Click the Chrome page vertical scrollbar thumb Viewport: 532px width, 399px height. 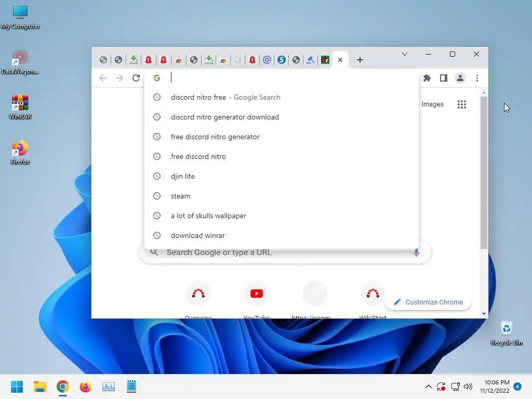(x=484, y=172)
